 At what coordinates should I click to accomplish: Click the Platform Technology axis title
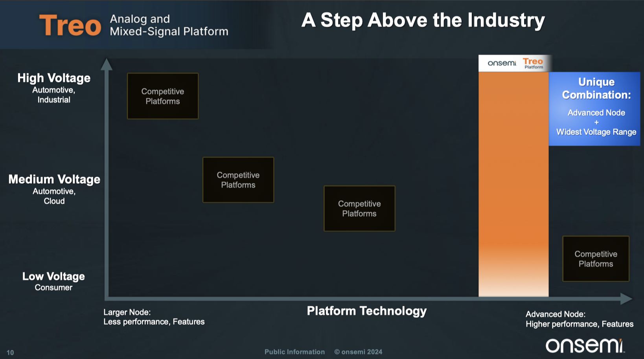(366, 311)
